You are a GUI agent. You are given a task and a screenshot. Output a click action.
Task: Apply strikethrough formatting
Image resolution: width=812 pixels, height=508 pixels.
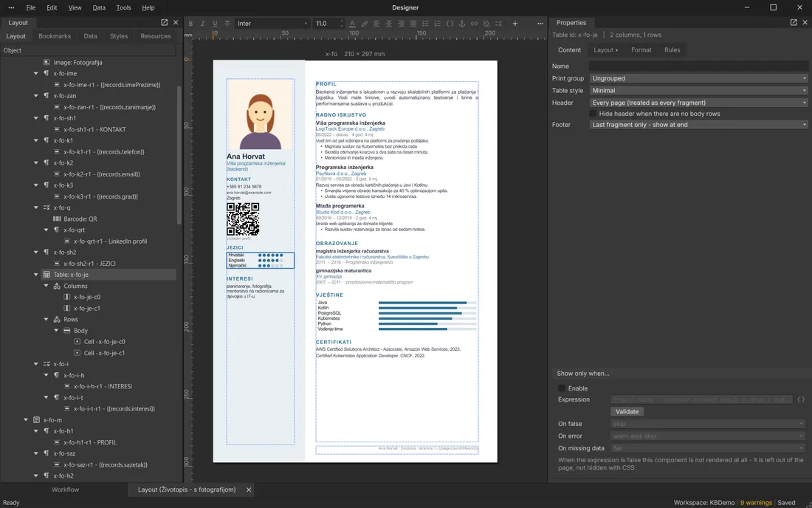point(227,24)
